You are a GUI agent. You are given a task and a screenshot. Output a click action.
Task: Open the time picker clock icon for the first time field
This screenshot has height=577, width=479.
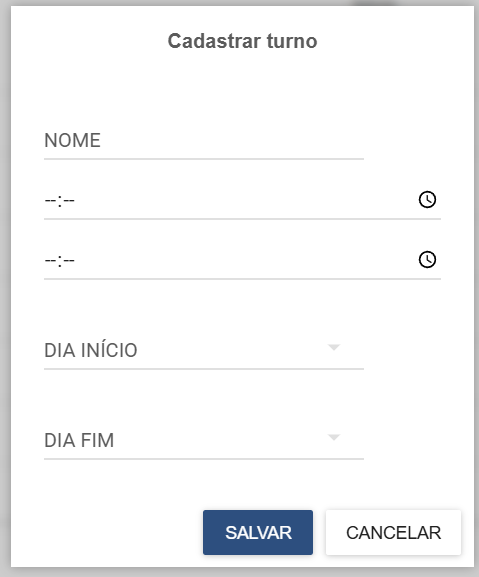[427, 200]
